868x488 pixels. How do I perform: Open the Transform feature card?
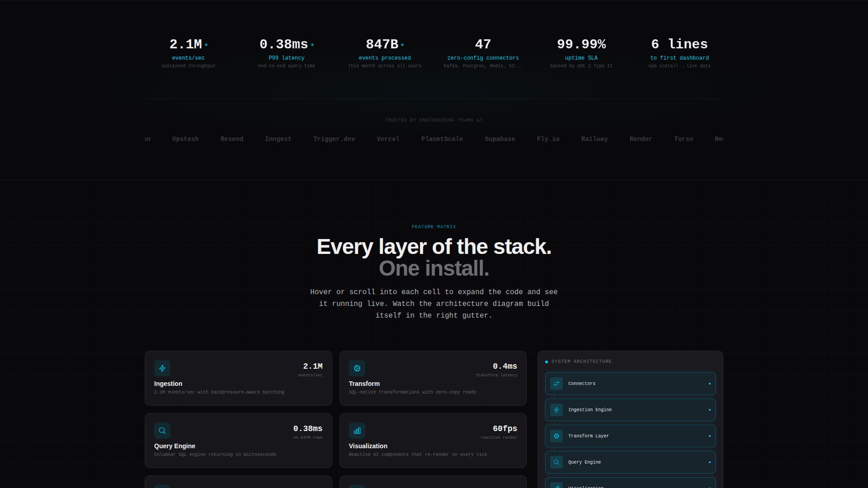[x=433, y=378]
